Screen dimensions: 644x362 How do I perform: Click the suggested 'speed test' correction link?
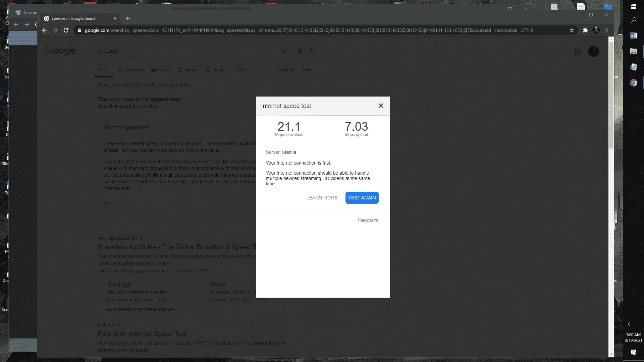tap(165, 99)
